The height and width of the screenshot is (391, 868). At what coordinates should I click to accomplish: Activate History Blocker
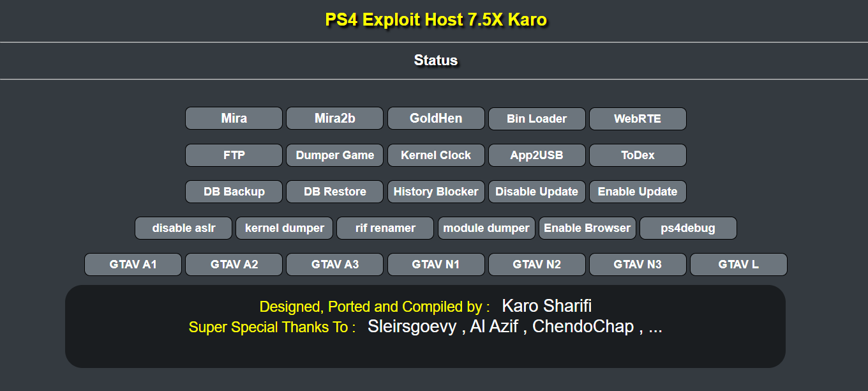(x=436, y=191)
